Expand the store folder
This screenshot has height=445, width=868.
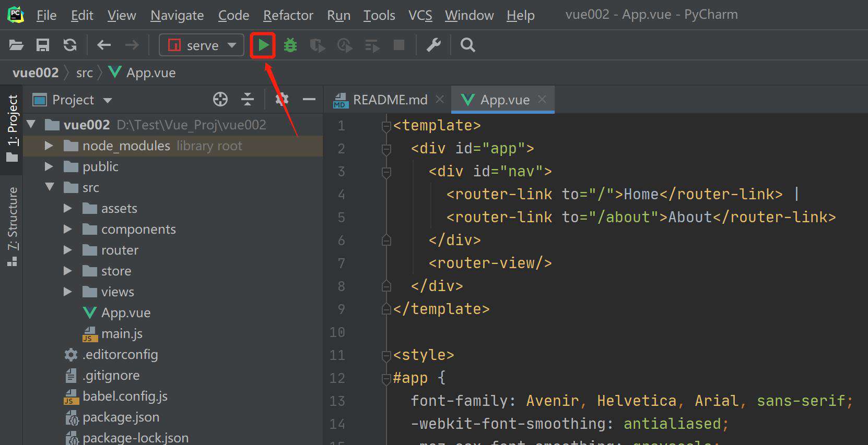click(67, 271)
